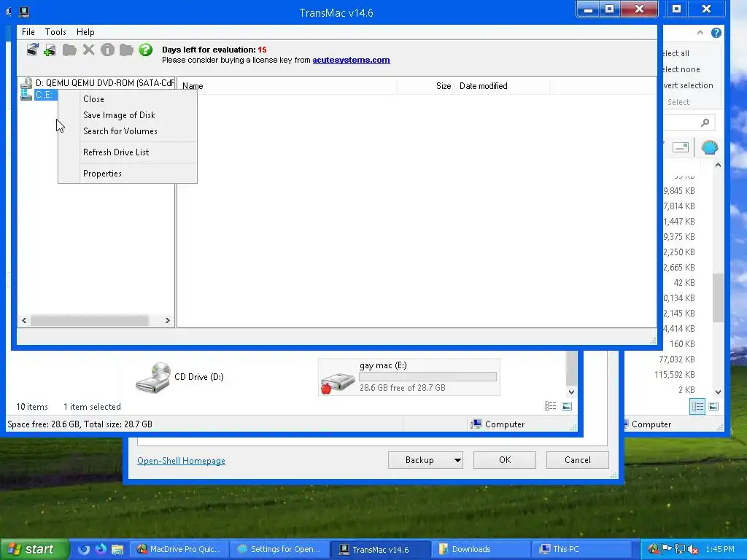Click right arrow of drive tree scrollbar
Screen dimensions: 747x560
[167, 321]
